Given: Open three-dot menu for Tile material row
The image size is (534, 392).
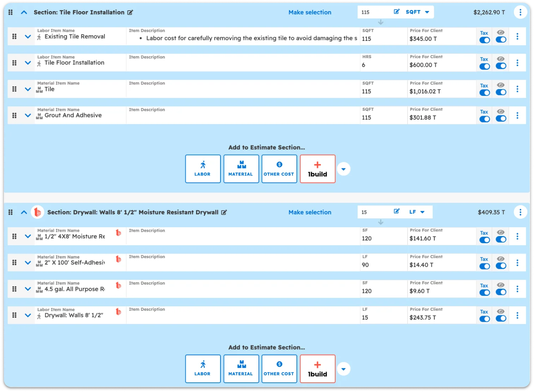Looking at the screenshot, I should (x=517, y=89).
